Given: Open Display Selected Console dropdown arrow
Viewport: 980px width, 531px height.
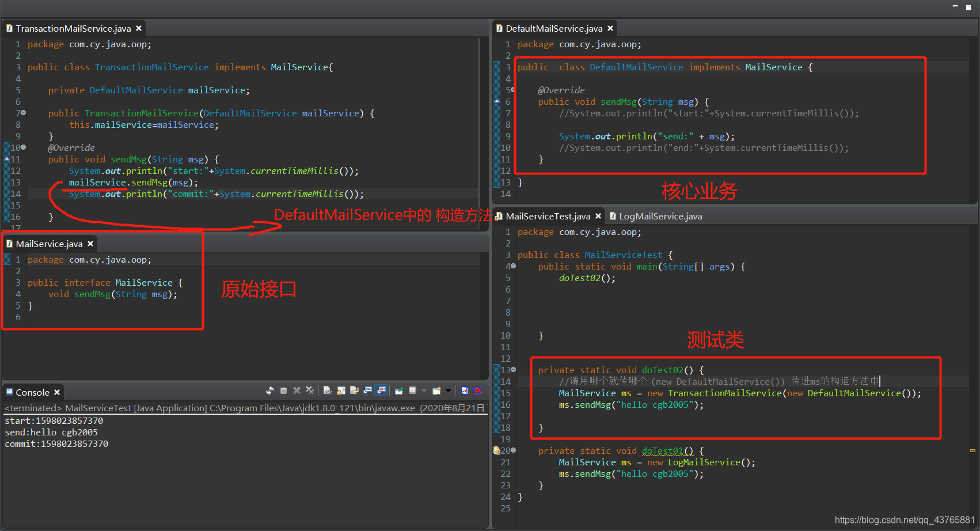Looking at the screenshot, I should coord(424,390).
